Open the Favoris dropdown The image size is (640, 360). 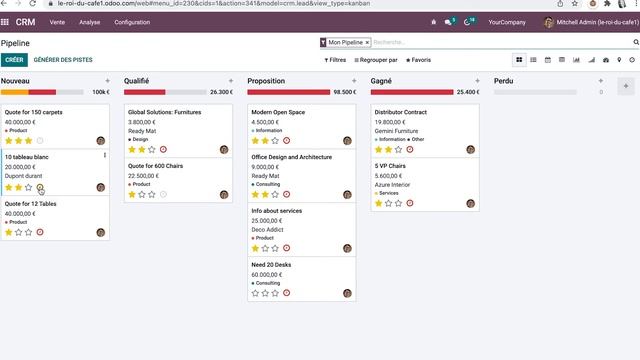[x=418, y=60]
